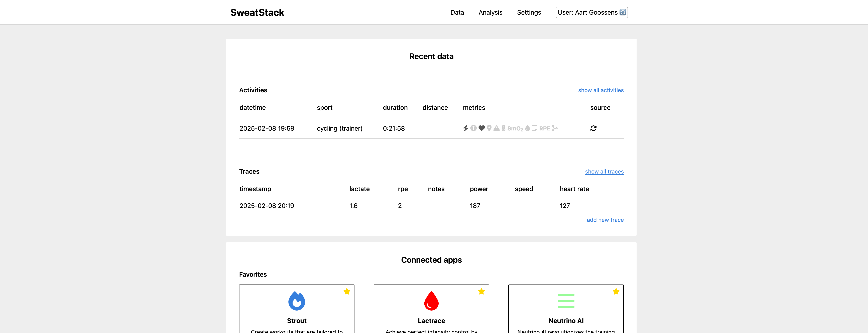Click the switch-user icon beside Aart Goossens
This screenshot has height=333, width=868.
(x=623, y=12)
